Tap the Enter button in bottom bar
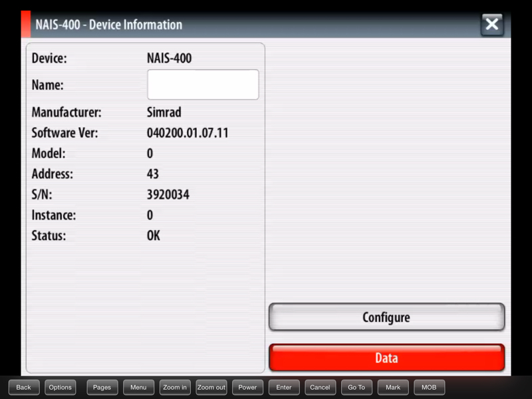This screenshot has width=532, height=399. [284, 387]
